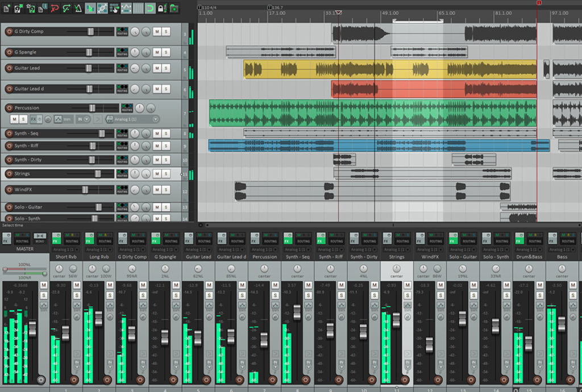Toggle the metronome icon in toolbar
Image resolution: width=582 pixels, height=392 pixels.
(78, 9)
